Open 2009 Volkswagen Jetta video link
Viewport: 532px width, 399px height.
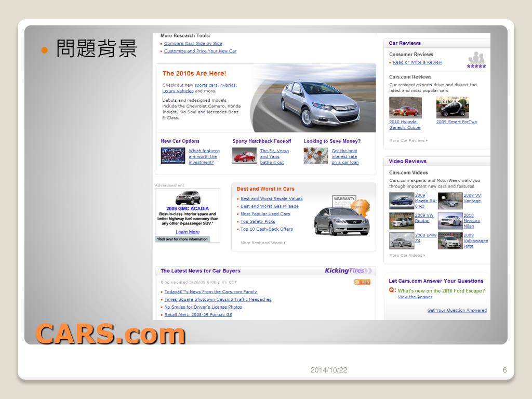(476, 241)
